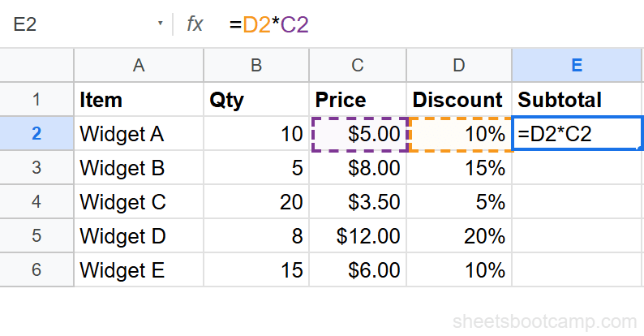644x336 pixels.
Task: Click the empty Subtotal cell for Widget E
Action: coord(577,270)
